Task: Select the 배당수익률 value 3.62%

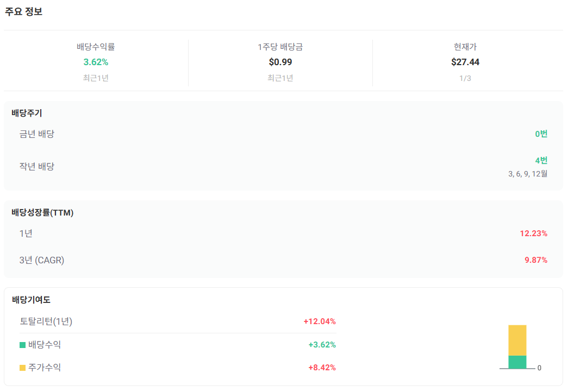Action: [x=97, y=62]
